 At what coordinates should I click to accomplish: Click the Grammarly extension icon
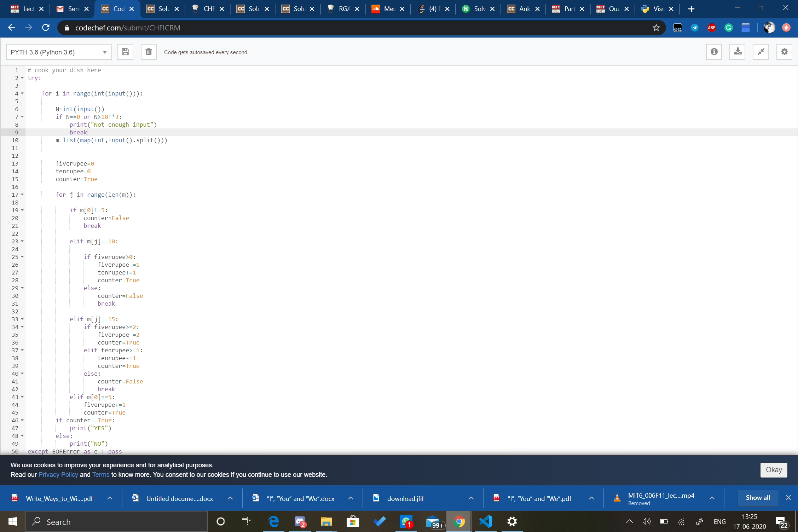[729, 28]
